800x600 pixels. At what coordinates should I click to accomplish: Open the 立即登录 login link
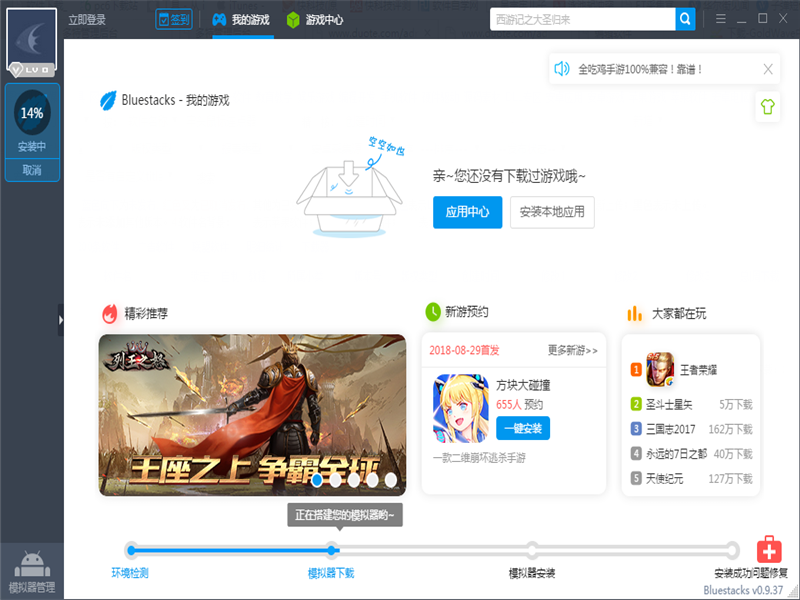point(87,20)
